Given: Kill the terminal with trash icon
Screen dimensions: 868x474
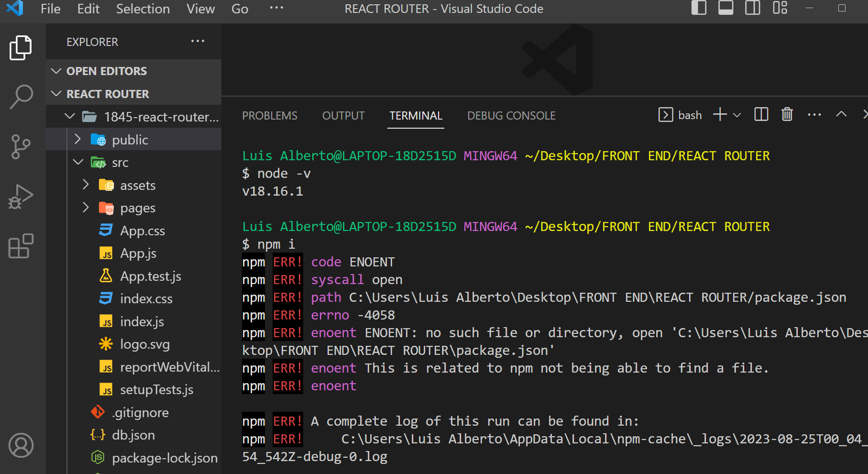Looking at the screenshot, I should pyautogui.click(x=787, y=115).
